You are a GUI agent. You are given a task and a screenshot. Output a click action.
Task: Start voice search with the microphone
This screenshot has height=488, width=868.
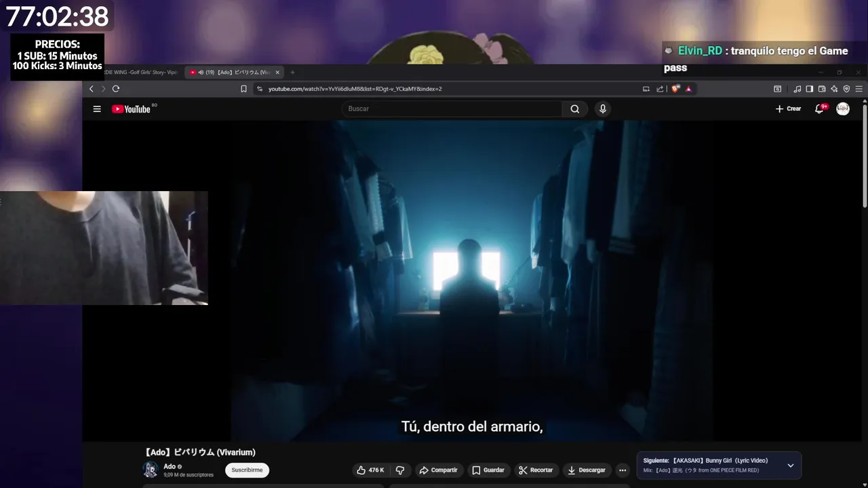click(603, 109)
